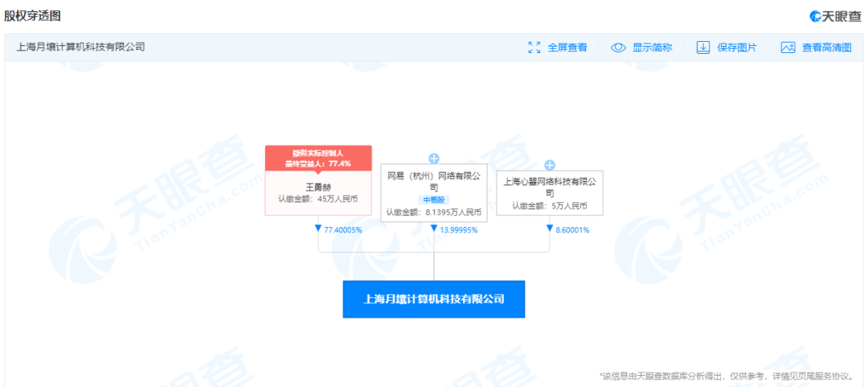Click the 8.60001% shareholding arrow
The image size is (868, 387).
coord(550,229)
